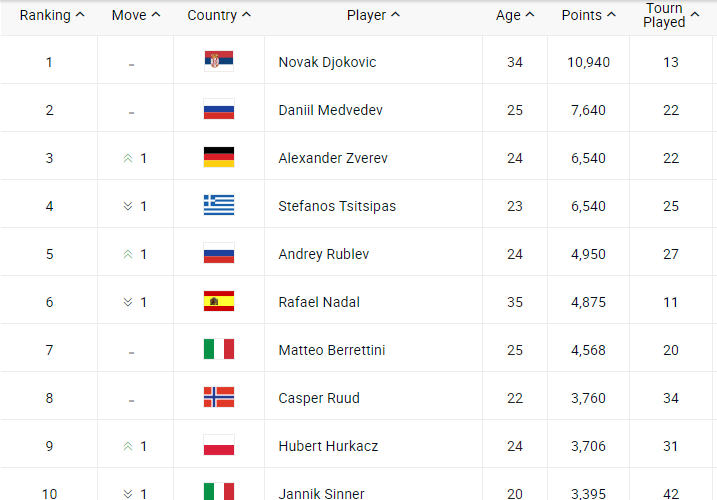Viewport: 717px width, 500px height.
Task: Select Jannik Sinner's name in the table
Action: [x=321, y=494]
